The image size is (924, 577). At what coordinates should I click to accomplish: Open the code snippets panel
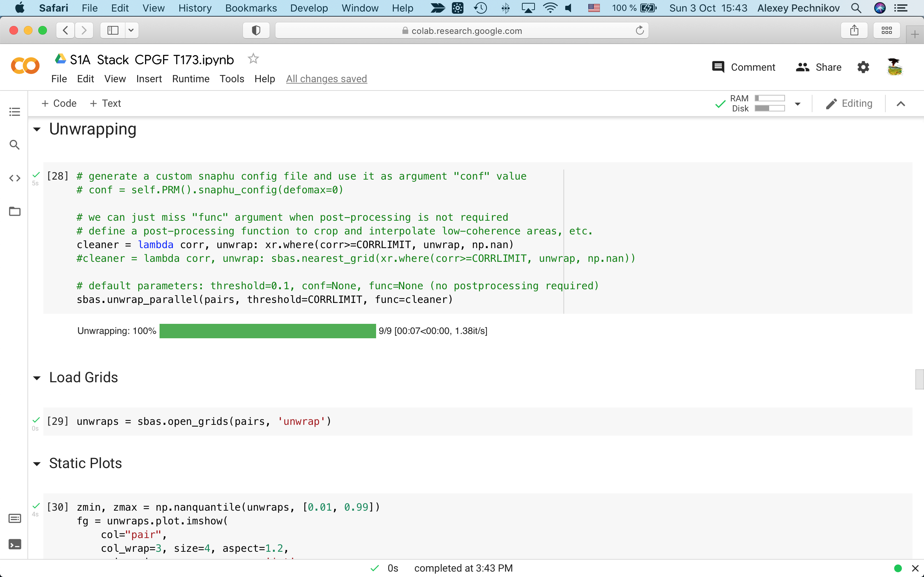point(14,178)
